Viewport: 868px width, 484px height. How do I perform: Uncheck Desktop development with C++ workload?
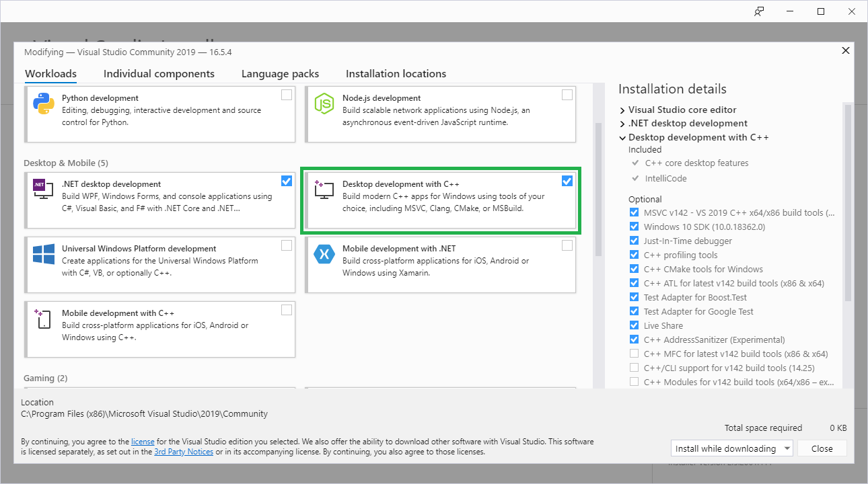(x=567, y=181)
